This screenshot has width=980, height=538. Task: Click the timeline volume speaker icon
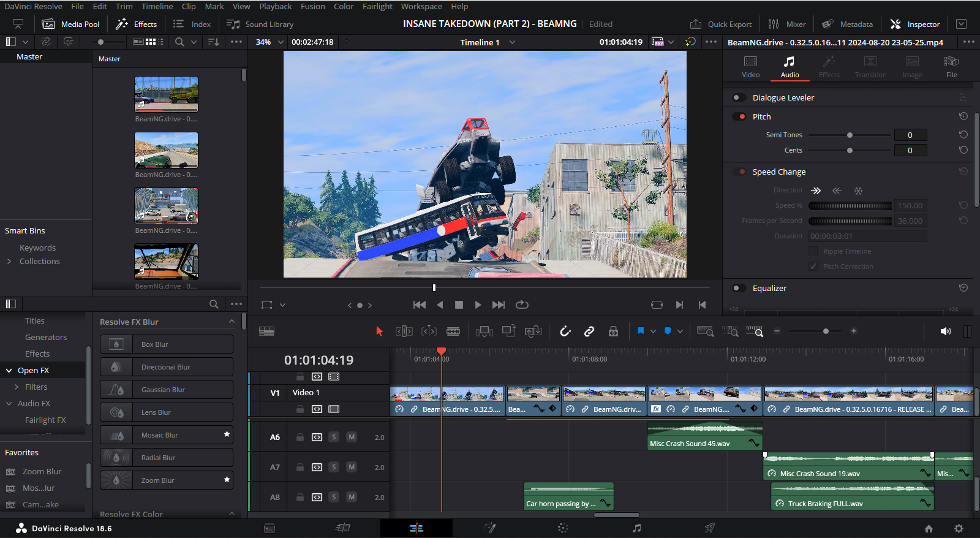click(946, 332)
